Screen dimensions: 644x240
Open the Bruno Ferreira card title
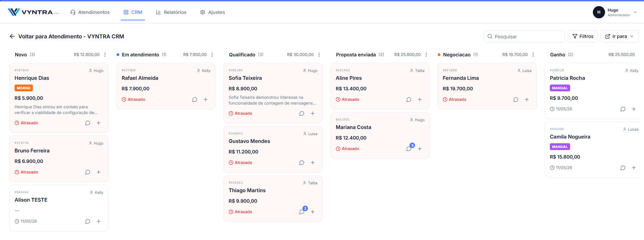(x=32, y=151)
